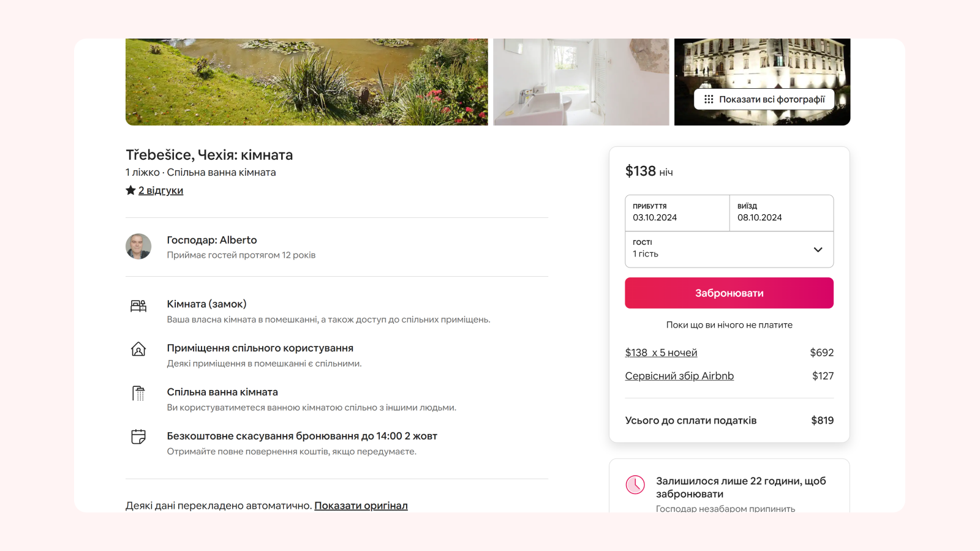Image resolution: width=980 pixels, height=551 pixels.
Task: Click the star icon beside the reviews
Action: 129,190
